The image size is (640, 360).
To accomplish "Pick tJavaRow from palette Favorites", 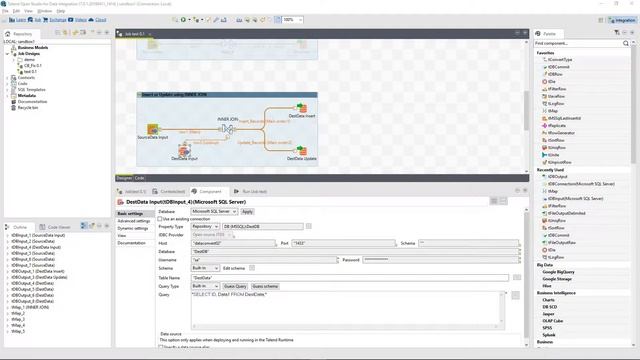I will point(556,96).
